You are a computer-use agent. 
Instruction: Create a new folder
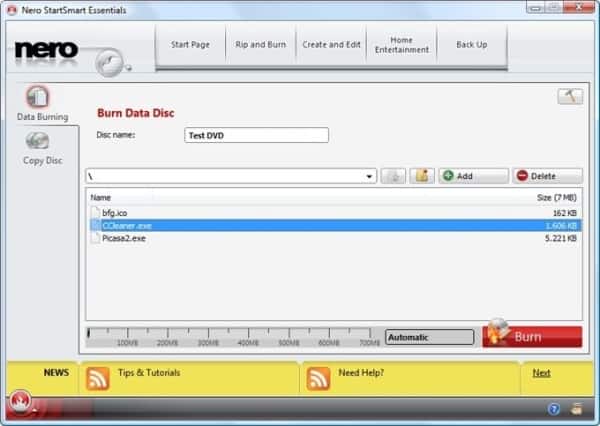point(422,176)
